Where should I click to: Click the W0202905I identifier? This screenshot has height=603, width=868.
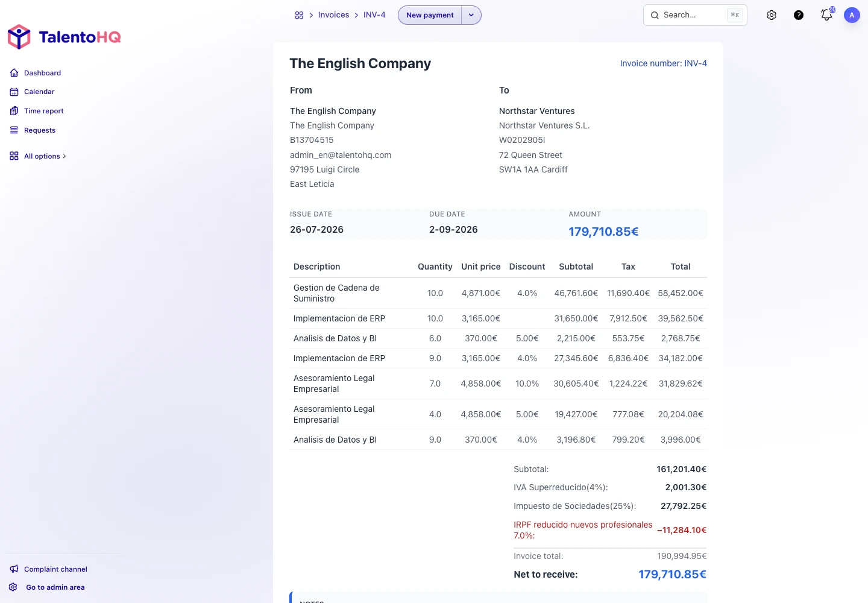522,140
